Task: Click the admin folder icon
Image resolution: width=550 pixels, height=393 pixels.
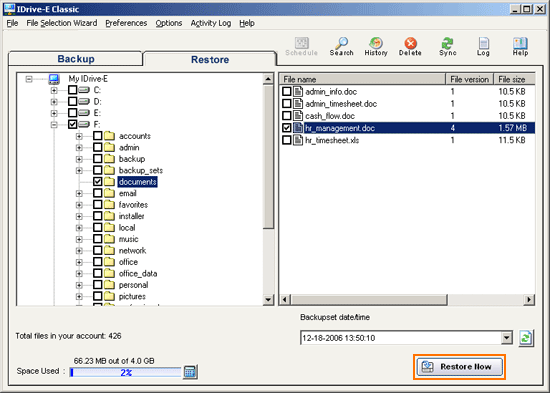Action: [x=109, y=147]
